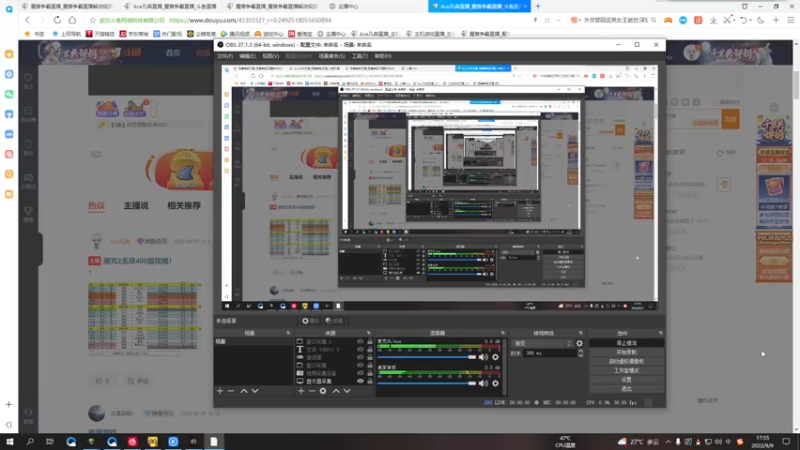The height and width of the screenshot is (450, 800).
Task: Move source up in Sources panel
Action: click(x=336, y=391)
